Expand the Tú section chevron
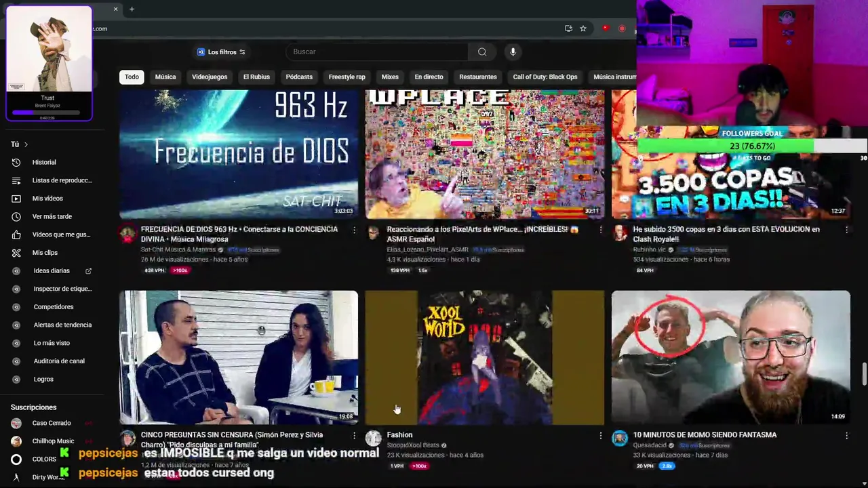The image size is (868, 488). tap(26, 144)
